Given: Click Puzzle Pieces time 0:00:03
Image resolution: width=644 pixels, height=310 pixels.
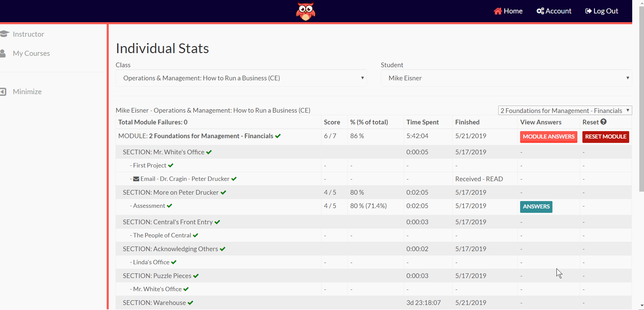Looking at the screenshot, I should [x=417, y=276].
